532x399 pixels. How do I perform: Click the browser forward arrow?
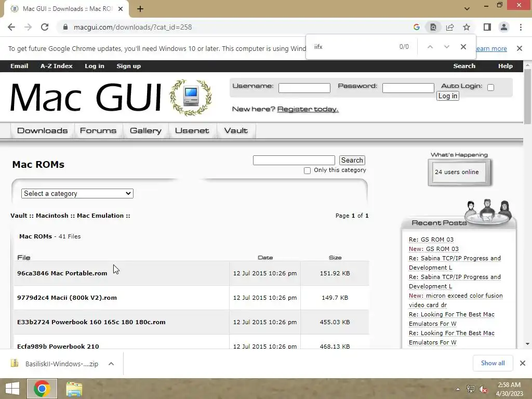[28, 27]
